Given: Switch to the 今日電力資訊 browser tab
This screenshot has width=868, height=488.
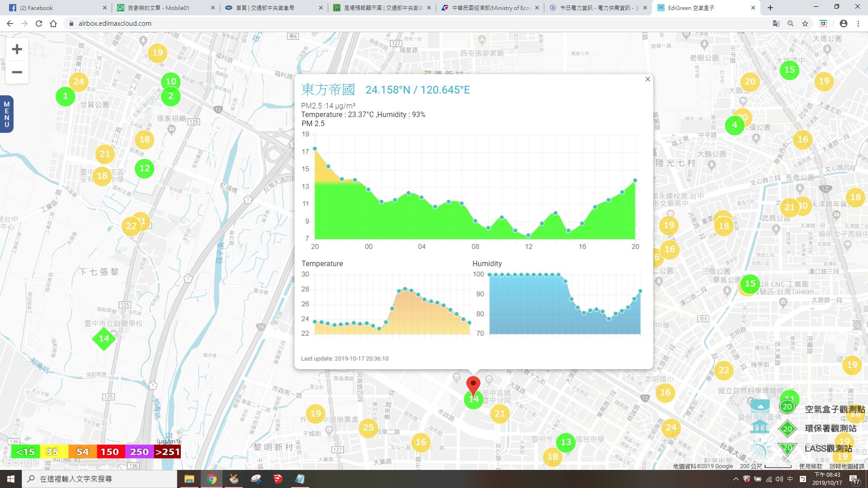Looking at the screenshot, I should coord(597,8).
